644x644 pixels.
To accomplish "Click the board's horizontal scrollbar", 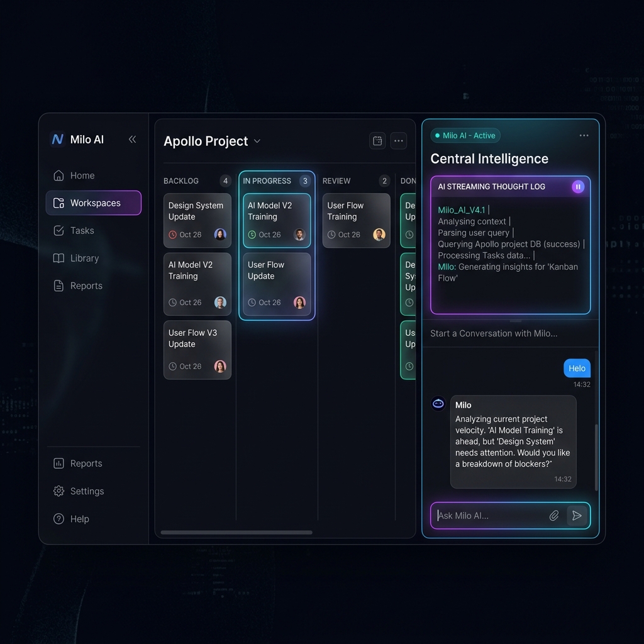I will click(x=236, y=532).
